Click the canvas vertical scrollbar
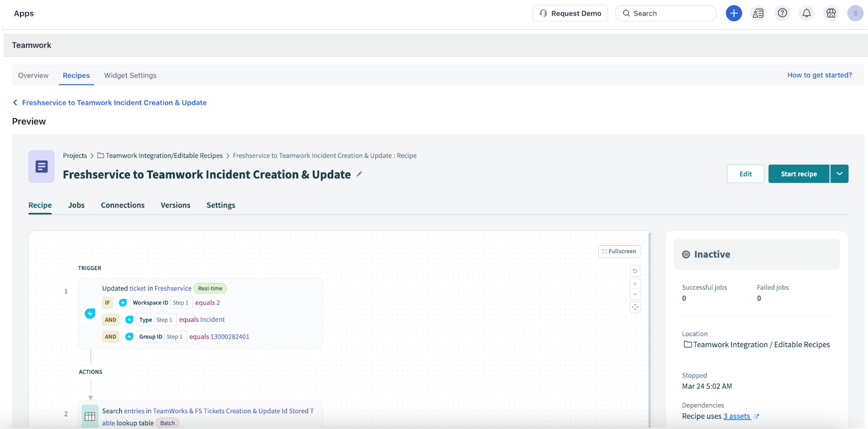 click(650, 330)
